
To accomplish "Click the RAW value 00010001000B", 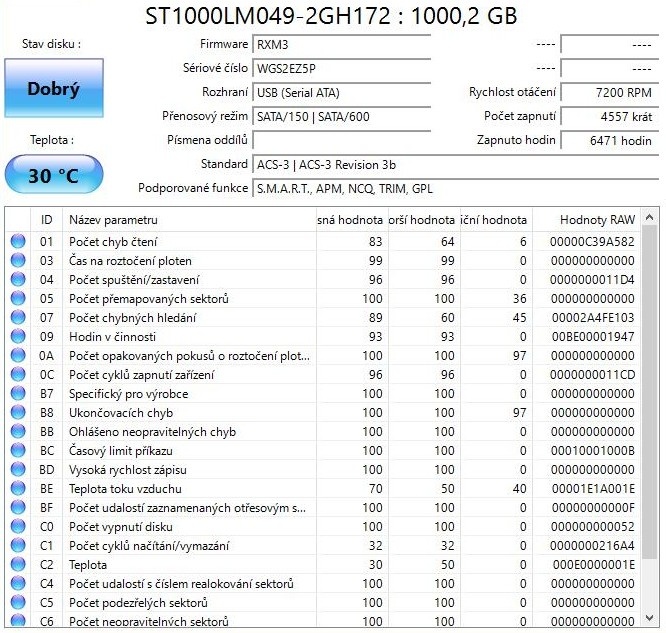I will click(593, 450).
